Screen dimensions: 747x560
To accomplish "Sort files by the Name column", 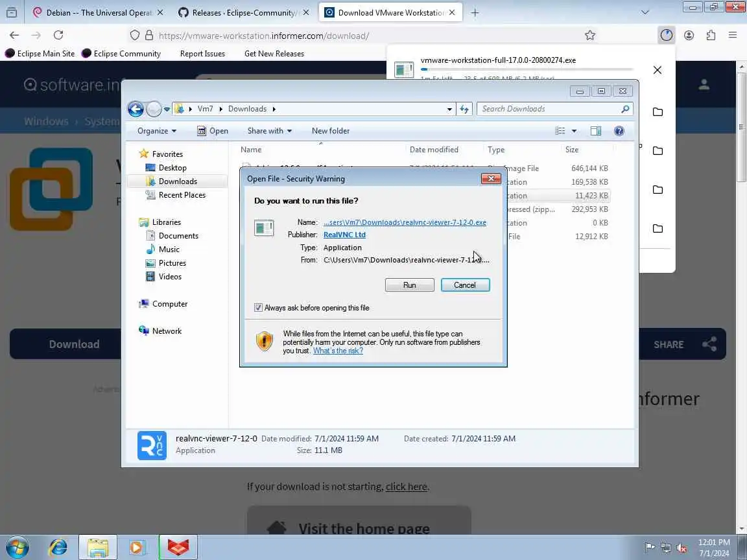I will click(x=251, y=150).
